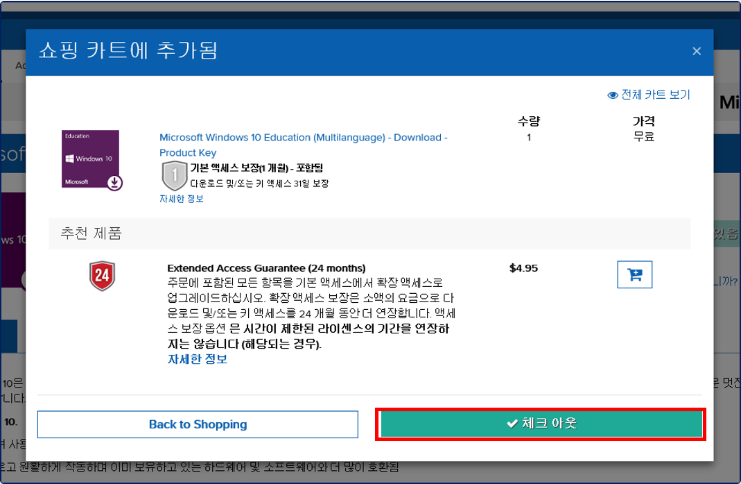Click the checkmark icon on checkout button

coord(512,424)
